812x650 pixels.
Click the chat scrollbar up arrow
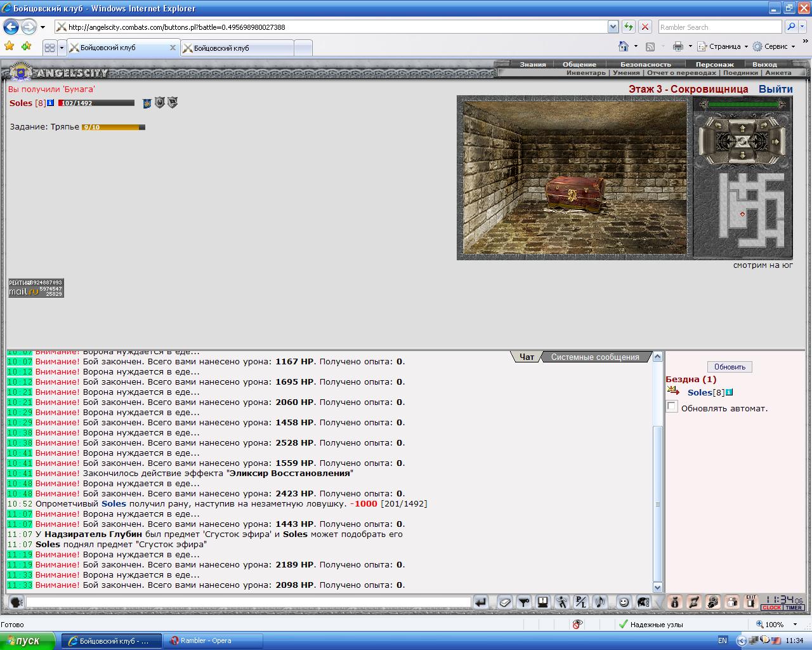657,357
